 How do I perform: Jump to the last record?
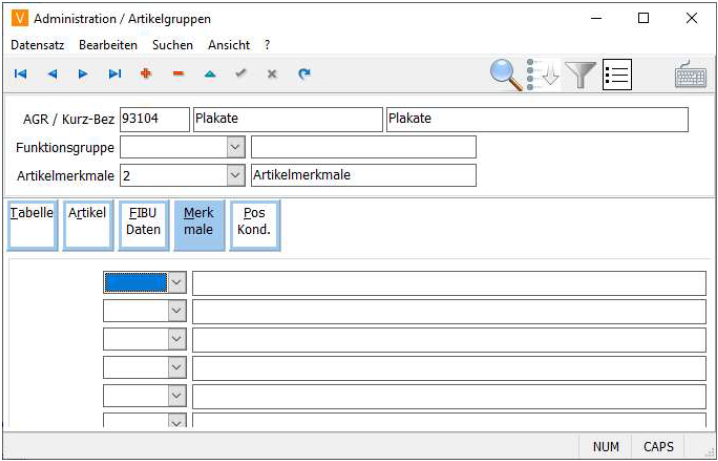pyautogui.click(x=115, y=74)
